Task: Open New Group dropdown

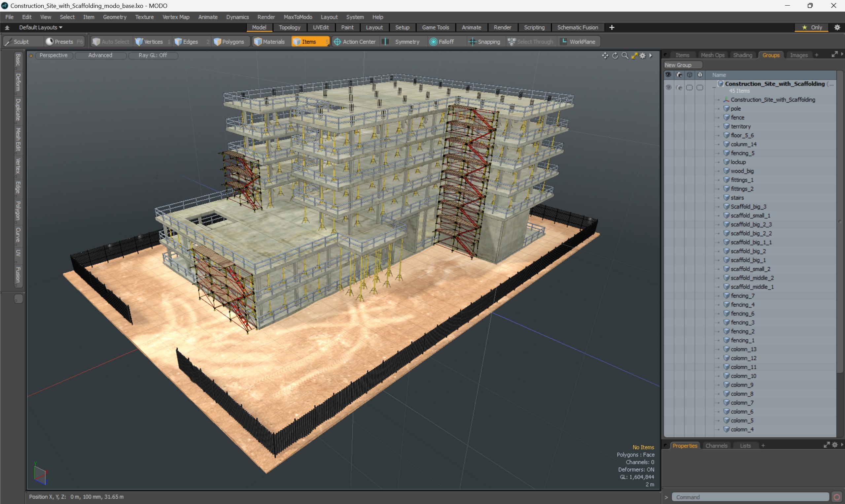Action: (x=683, y=65)
